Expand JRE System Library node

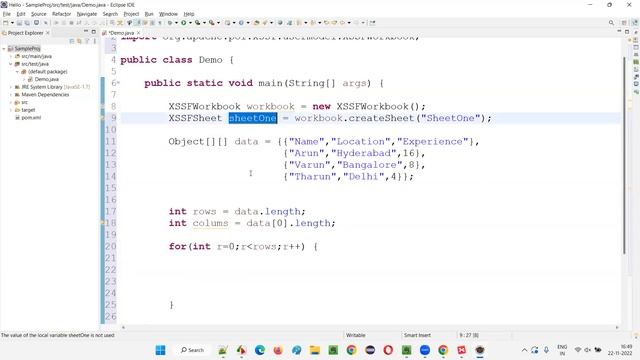coord(11,87)
